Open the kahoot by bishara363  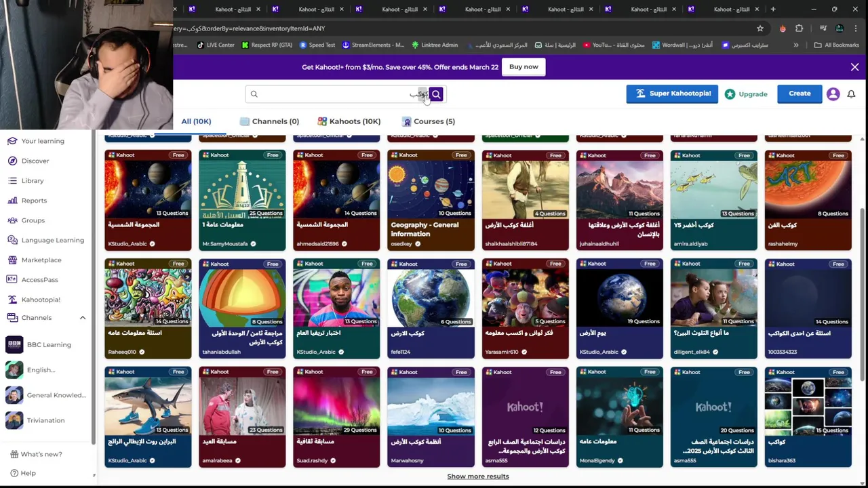click(x=808, y=417)
